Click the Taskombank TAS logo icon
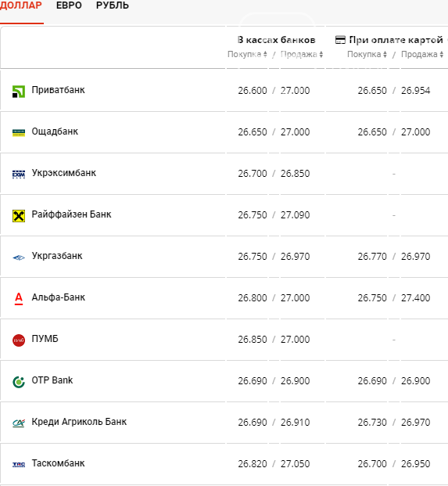448x486 pixels. 19,464
